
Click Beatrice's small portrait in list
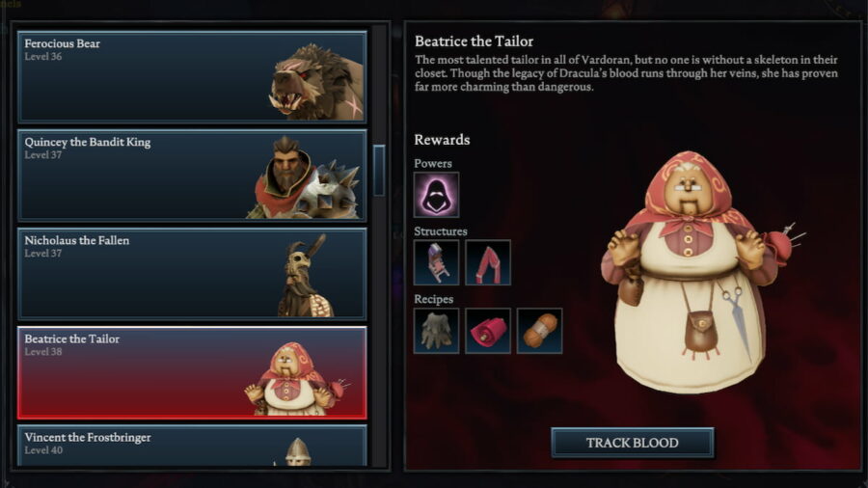tap(298, 378)
